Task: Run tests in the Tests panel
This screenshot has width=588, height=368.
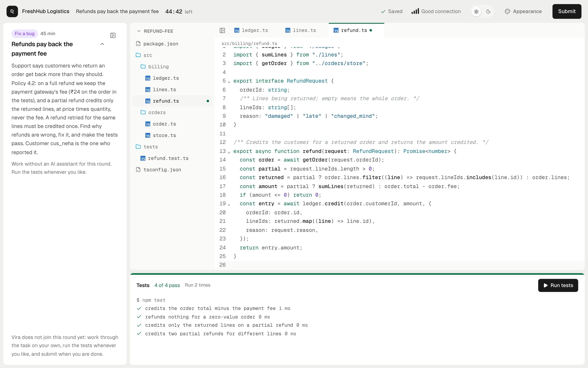Action: (x=558, y=285)
